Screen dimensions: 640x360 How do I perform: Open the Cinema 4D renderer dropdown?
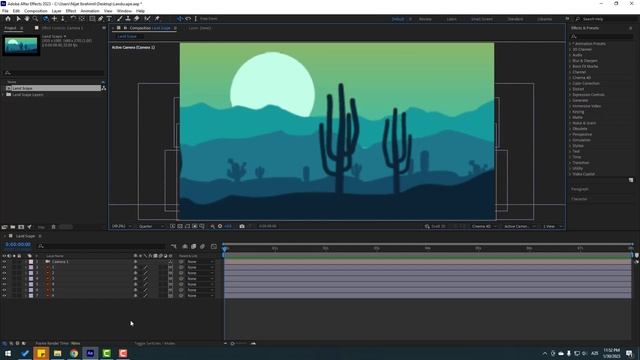click(x=484, y=226)
